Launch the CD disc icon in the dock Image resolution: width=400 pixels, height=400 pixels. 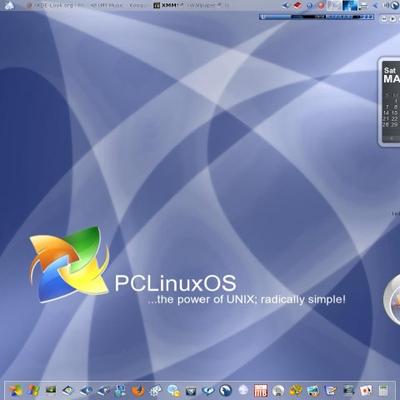pyautogui.click(x=278, y=391)
